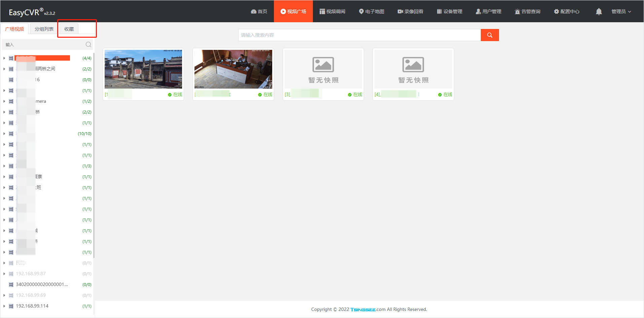Click device icon of 192.168.99.114
Viewport: 644px width, 318px height.
(x=11, y=306)
